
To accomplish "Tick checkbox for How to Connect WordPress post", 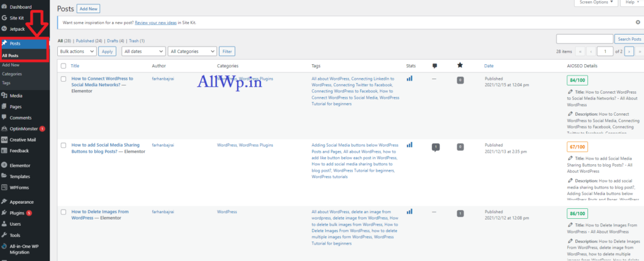I will 64,79.
